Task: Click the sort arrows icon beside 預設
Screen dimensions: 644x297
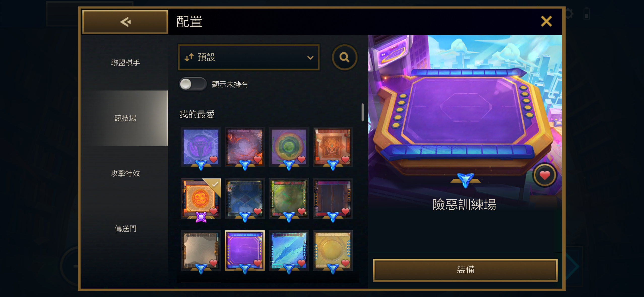Action: tap(189, 57)
